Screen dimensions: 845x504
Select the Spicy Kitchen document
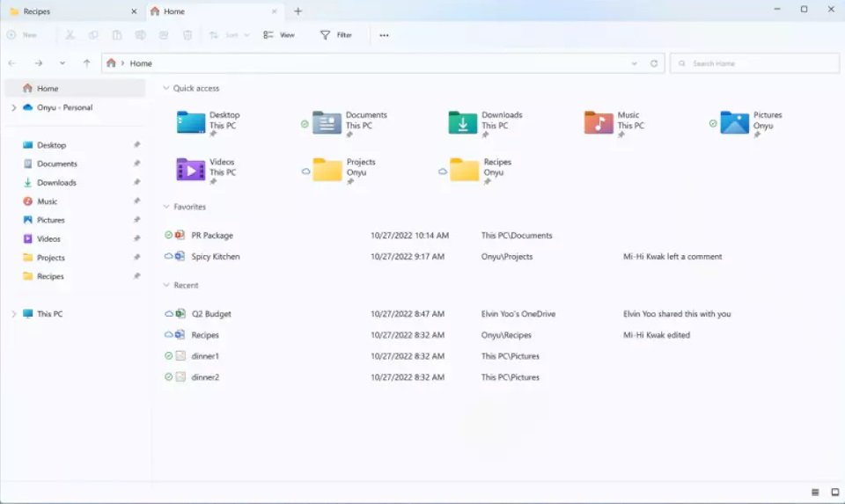point(215,256)
